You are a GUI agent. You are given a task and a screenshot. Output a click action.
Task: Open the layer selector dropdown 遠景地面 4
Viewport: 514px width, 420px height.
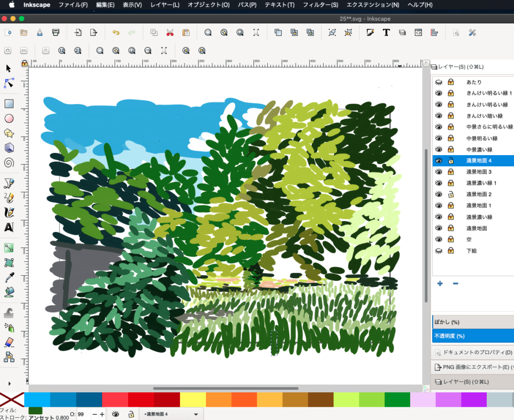point(172,414)
